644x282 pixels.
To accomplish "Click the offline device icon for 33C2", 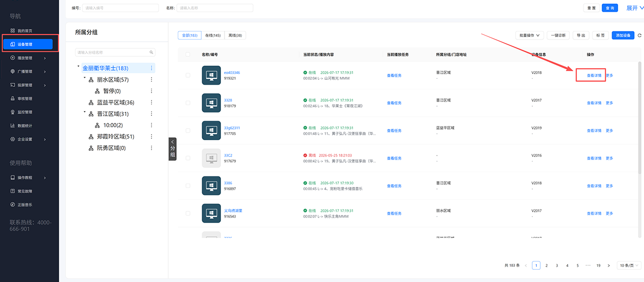I will (211, 158).
